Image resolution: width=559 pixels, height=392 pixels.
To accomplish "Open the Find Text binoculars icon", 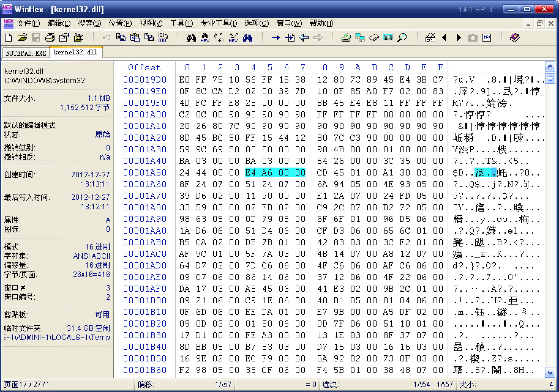I will coord(191,38).
